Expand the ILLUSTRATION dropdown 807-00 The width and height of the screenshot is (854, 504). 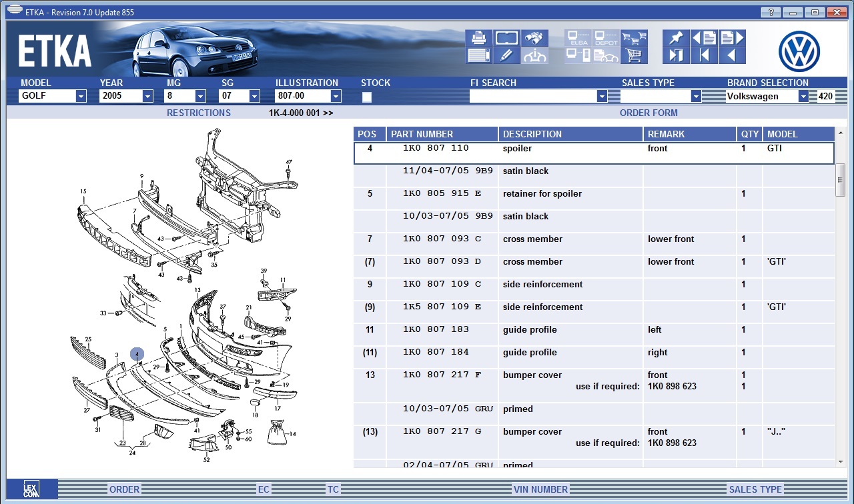pyautogui.click(x=335, y=97)
